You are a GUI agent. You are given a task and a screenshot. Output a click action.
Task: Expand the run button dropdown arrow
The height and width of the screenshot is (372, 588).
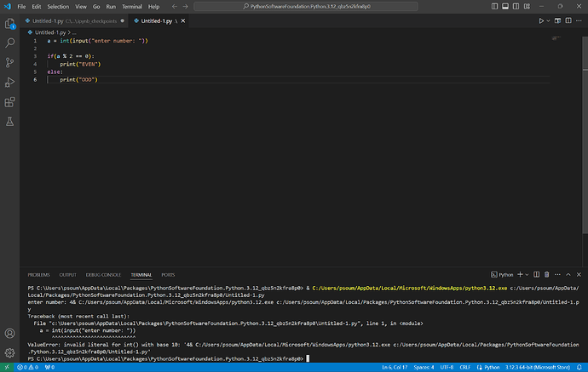click(x=548, y=21)
